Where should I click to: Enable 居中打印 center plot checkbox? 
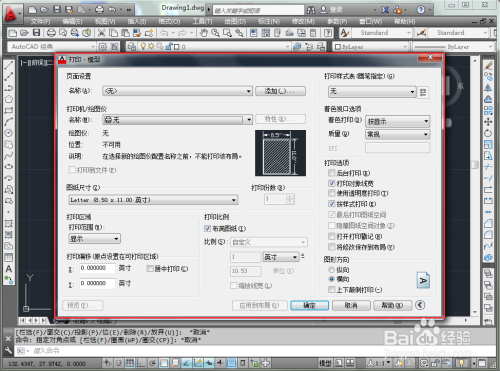[150, 269]
